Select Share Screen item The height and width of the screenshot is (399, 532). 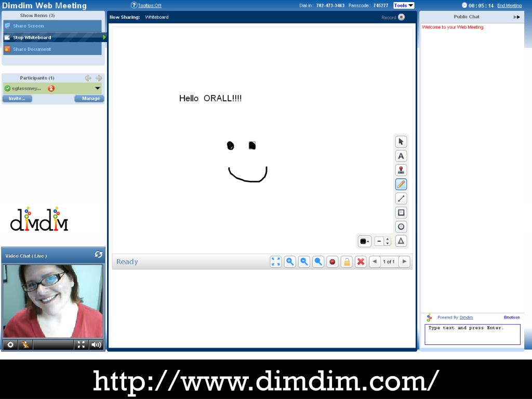coord(52,26)
